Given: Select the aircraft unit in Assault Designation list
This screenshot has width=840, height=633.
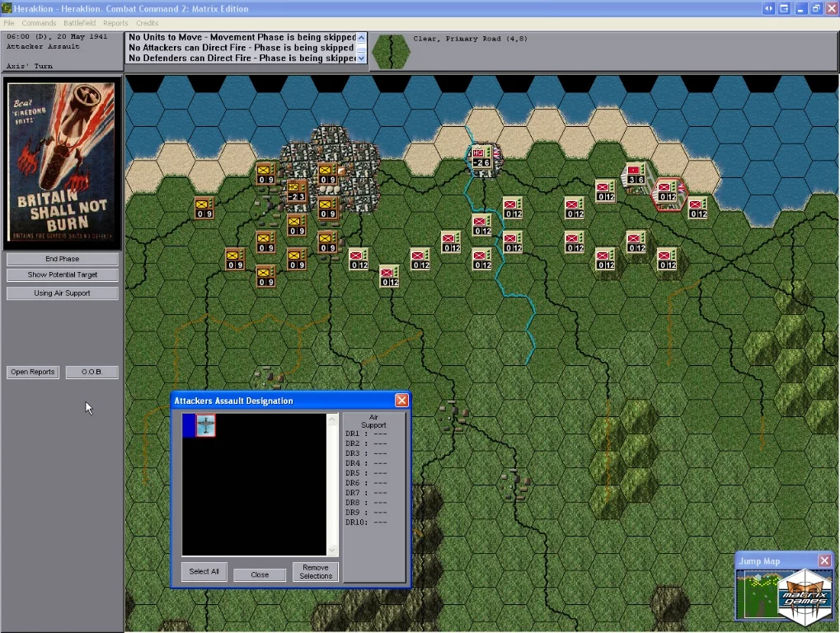Looking at the screenshot, I should pyautogui.click(x=206, y=425).
